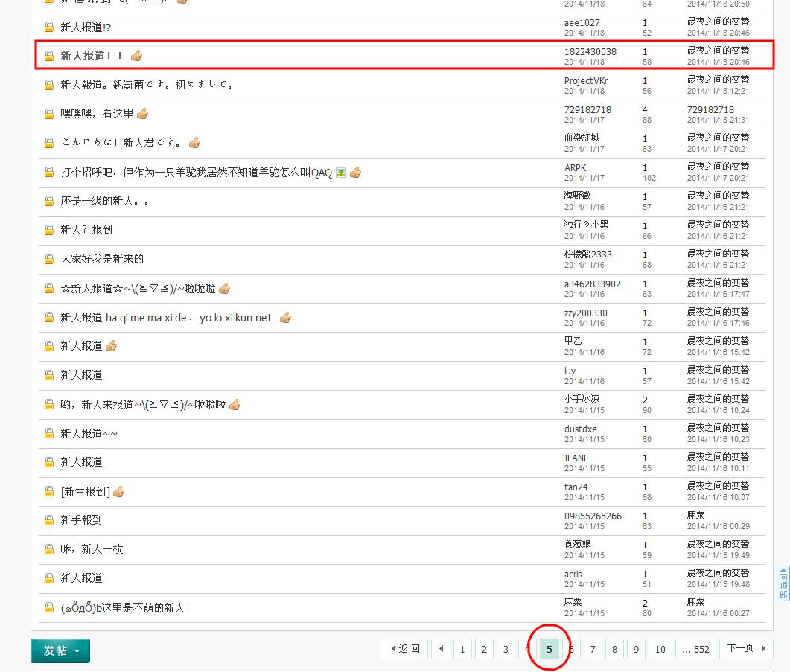Click thumbs-up icon beside "[新生报到]"

(119, 492)
